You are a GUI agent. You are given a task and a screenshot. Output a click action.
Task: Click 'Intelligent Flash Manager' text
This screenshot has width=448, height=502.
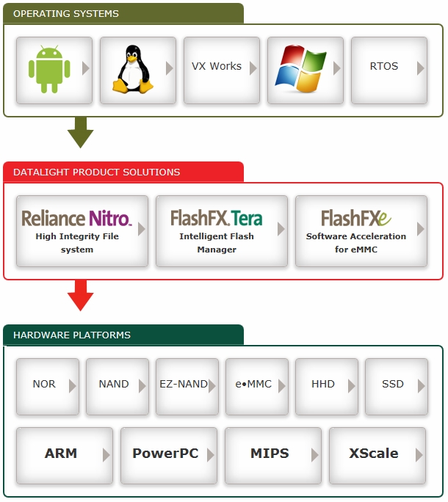[217, 244]
